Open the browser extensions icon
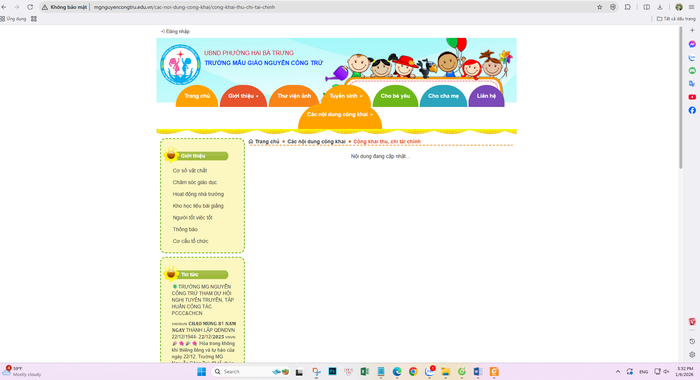The image size is (700, 380). pos(628,7)
